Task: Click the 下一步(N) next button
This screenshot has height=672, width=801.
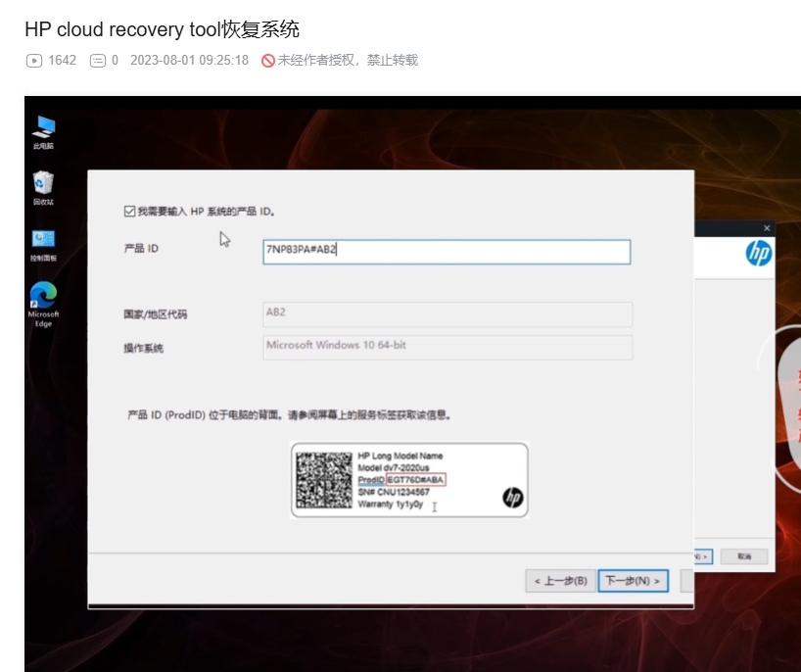Action: 633,581
